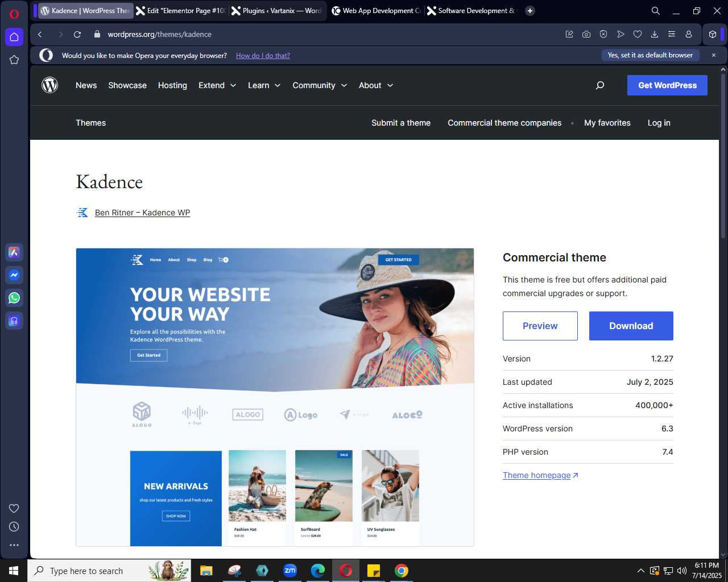Open downloads icon in toolbar
728x582 pixels.
pyautogui.click(x=655, y=34)
